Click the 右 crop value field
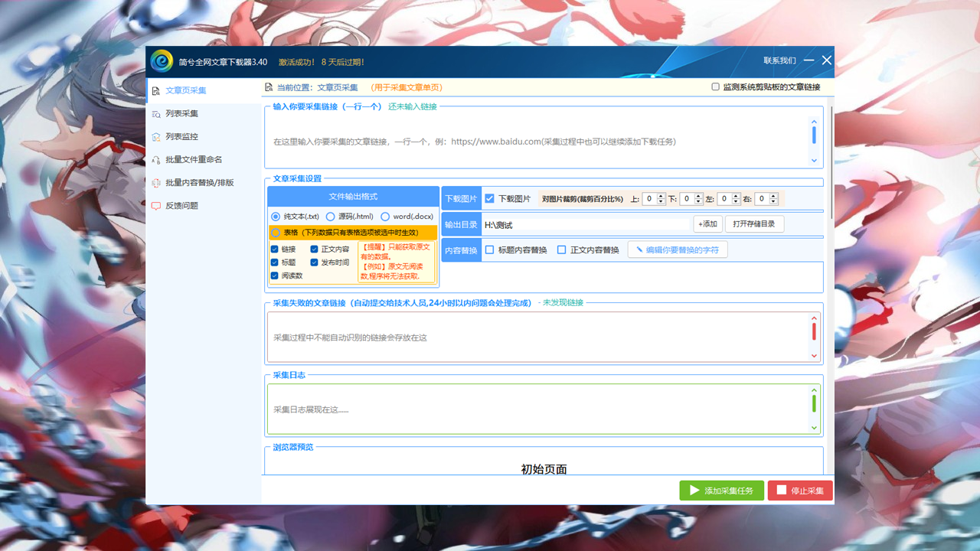This screenshot has height=551, width=980. [762, 199]
